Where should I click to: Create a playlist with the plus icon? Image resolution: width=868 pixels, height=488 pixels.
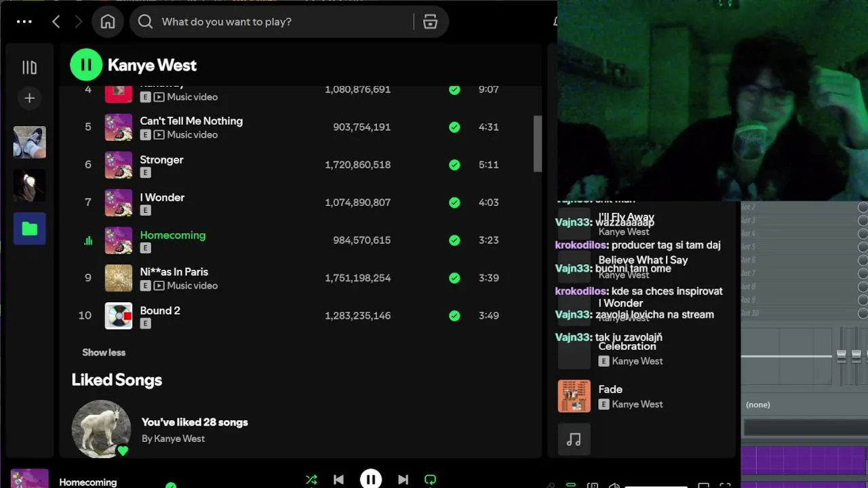tap(30, 98)
